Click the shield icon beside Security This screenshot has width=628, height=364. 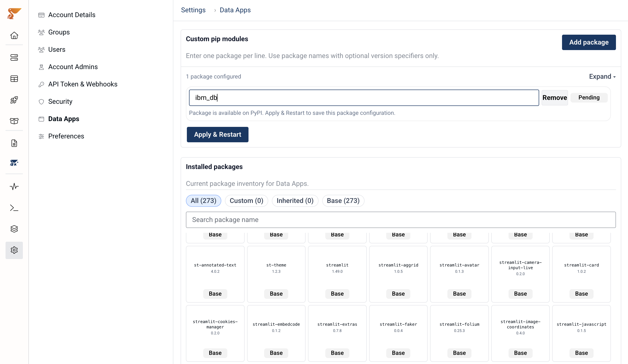pyautogui.click(x=41, y=102)
